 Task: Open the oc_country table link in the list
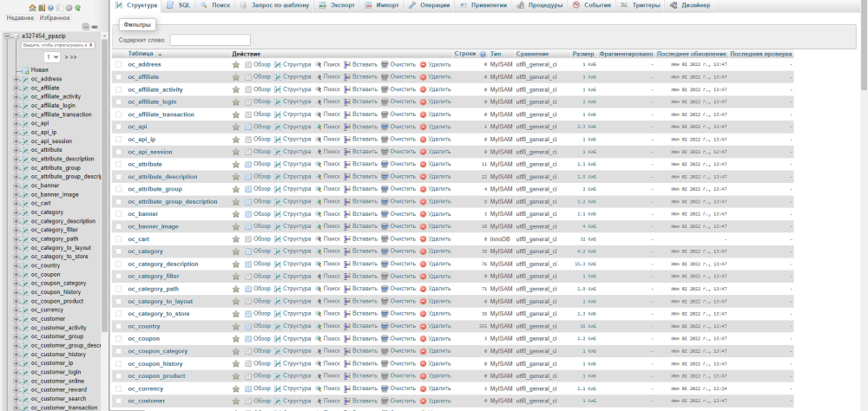[144, 326]
